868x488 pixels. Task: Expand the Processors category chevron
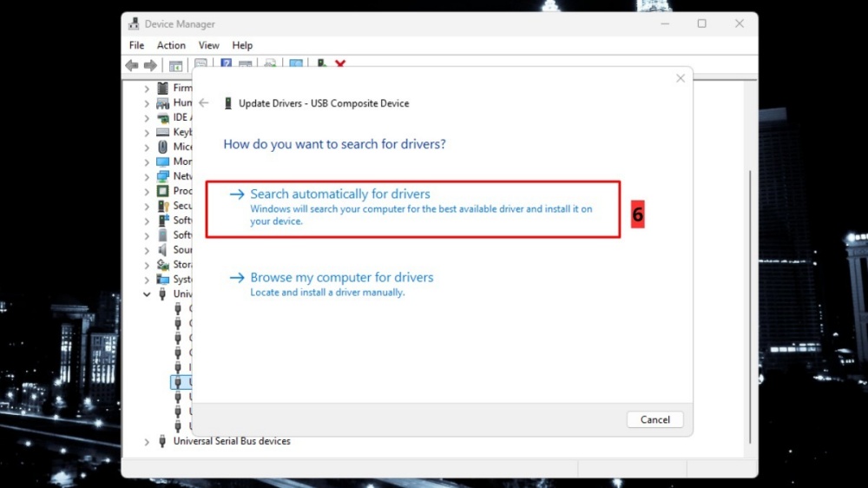(x=147, y=191)
